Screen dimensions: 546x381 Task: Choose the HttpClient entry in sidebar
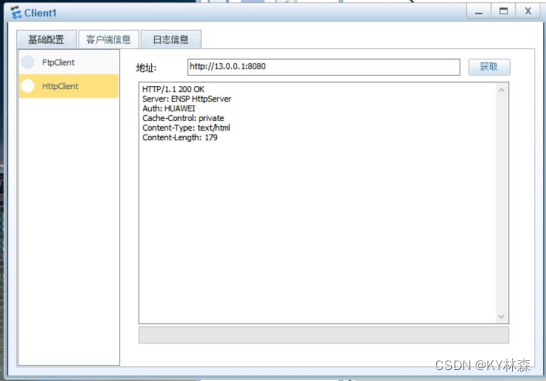69,86
